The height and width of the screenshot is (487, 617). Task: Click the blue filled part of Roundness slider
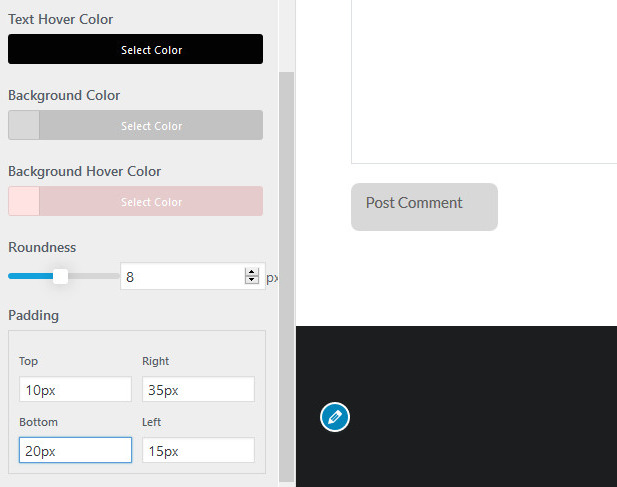pos(28,276)
